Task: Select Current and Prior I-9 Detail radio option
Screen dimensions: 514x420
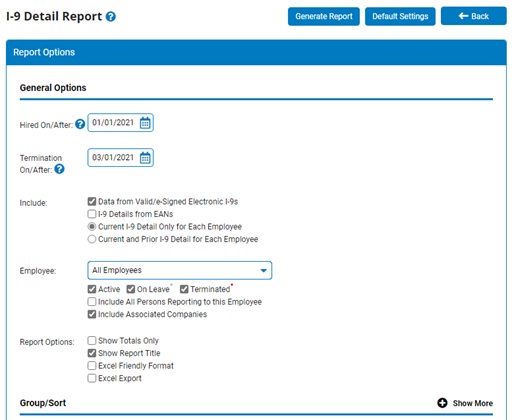Action: (92, 239)
